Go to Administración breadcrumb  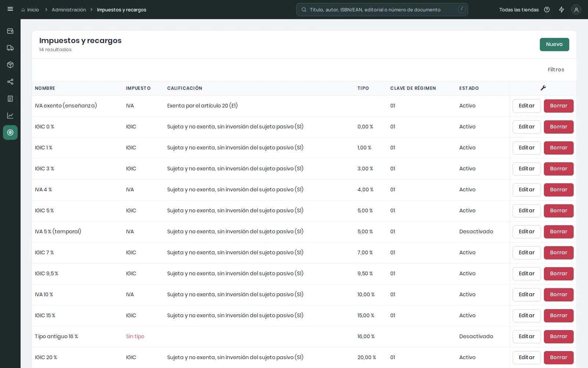[69, 10]
